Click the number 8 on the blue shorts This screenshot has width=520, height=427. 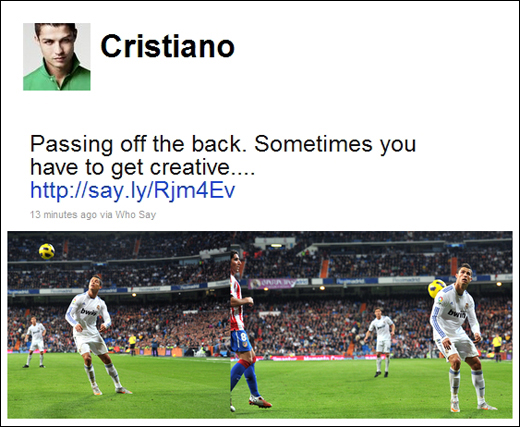tap(244, 335)
